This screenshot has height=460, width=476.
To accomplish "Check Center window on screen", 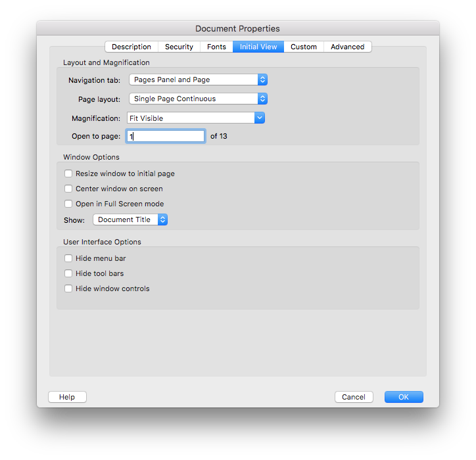I will [x=68, y=189].
